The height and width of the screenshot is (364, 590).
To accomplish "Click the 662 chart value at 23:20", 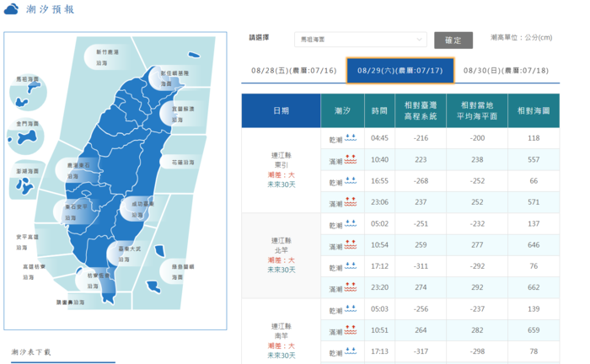I will point(534,287).
